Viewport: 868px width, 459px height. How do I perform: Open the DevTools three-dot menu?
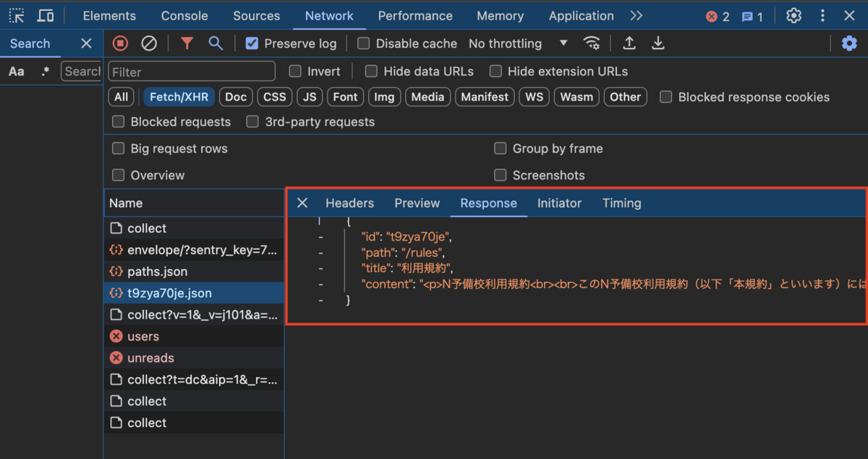pyautogui.click(x=822, y=15)
